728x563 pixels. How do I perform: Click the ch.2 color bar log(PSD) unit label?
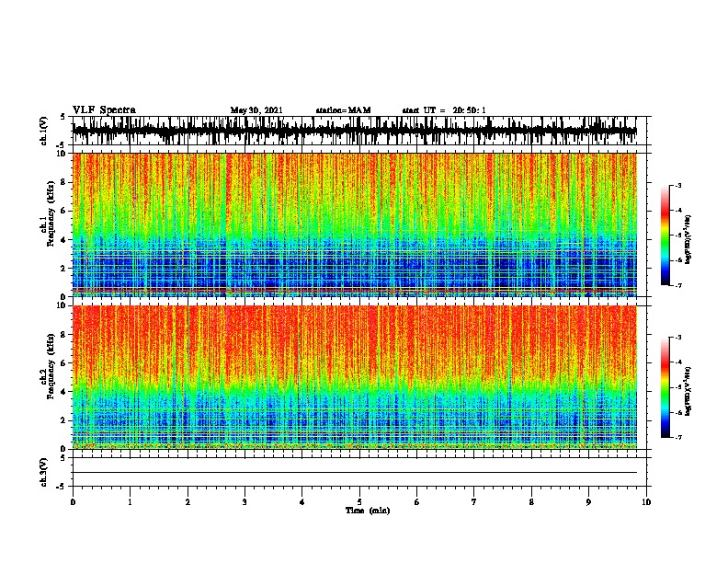[x=688, y=391]
